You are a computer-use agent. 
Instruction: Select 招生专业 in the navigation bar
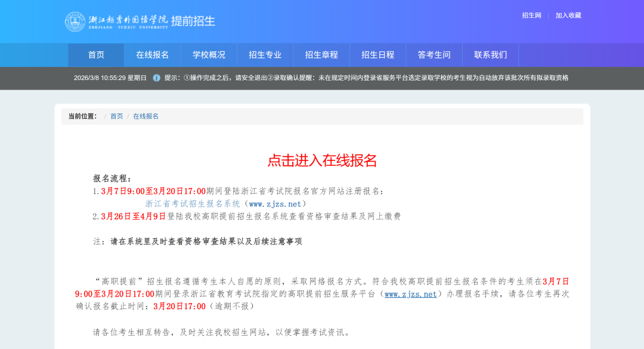264,54
